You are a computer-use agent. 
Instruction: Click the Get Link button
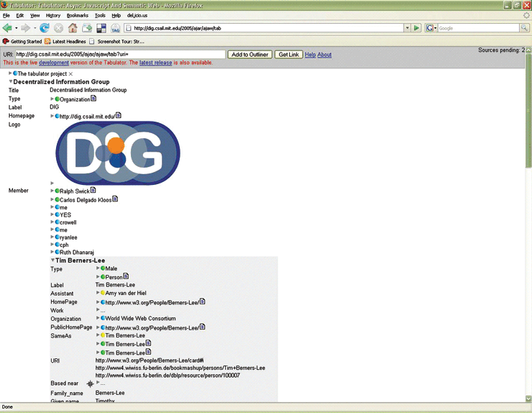[x=289, y=55]
